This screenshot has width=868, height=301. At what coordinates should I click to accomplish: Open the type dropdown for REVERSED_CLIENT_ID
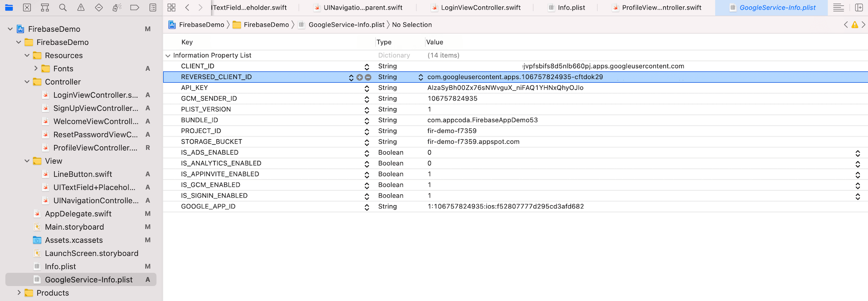click(x=420, y=77)
